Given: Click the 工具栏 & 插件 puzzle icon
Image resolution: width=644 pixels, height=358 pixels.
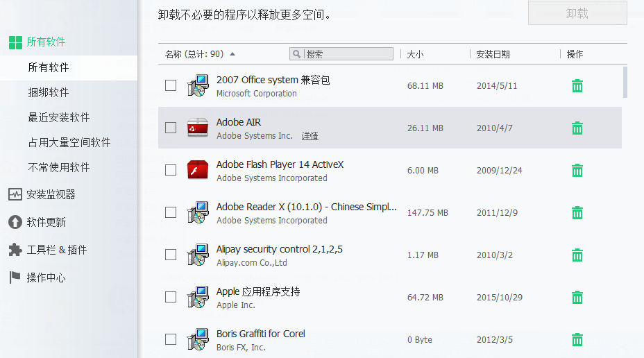Looking at the screenshot, I should [15, 250].
